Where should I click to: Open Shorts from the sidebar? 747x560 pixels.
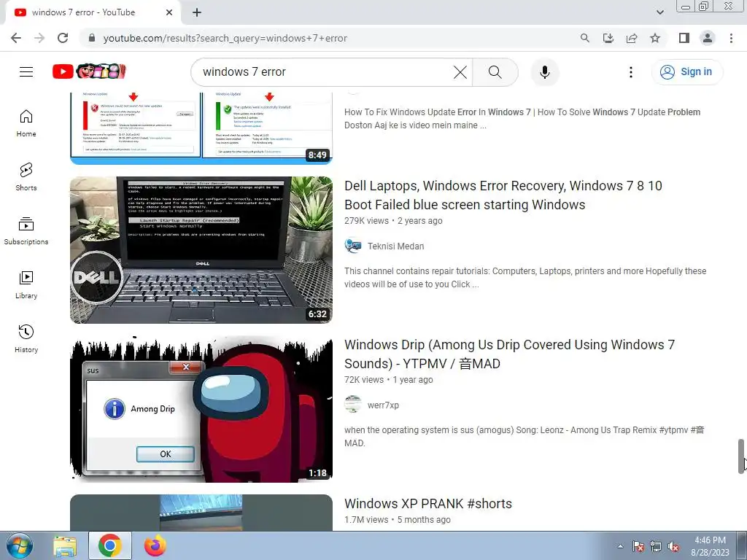point(26,177)
